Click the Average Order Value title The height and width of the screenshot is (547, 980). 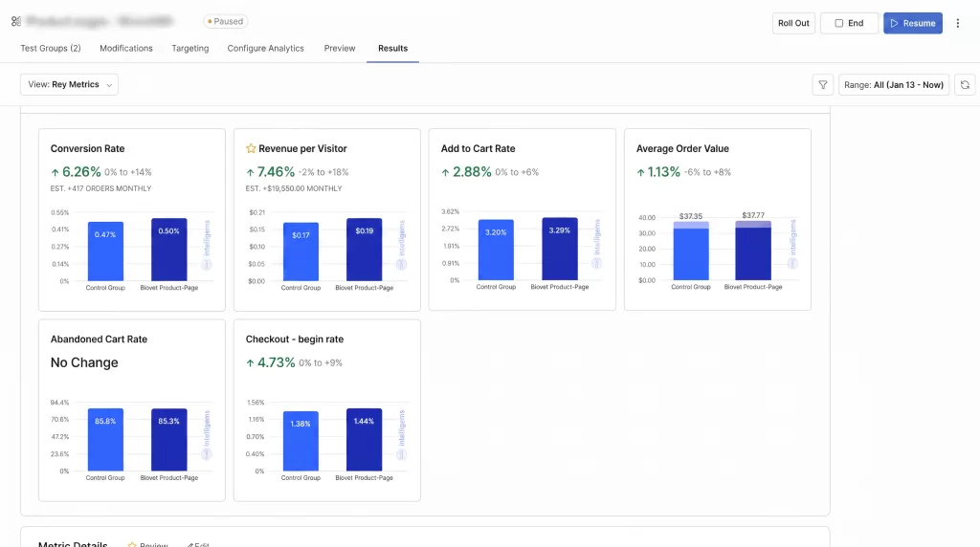coord(682,148)
